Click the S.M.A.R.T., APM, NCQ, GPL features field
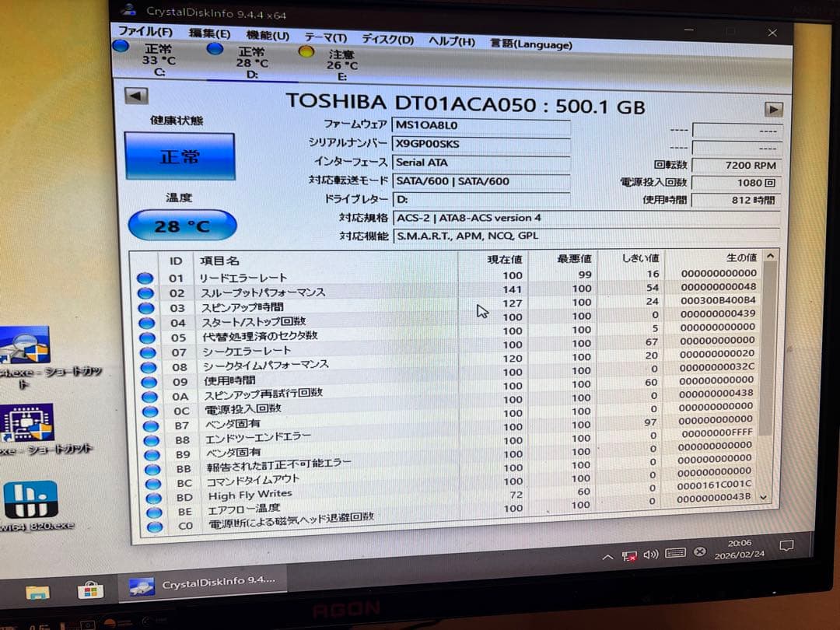840x630 pixels. (586, 236)
